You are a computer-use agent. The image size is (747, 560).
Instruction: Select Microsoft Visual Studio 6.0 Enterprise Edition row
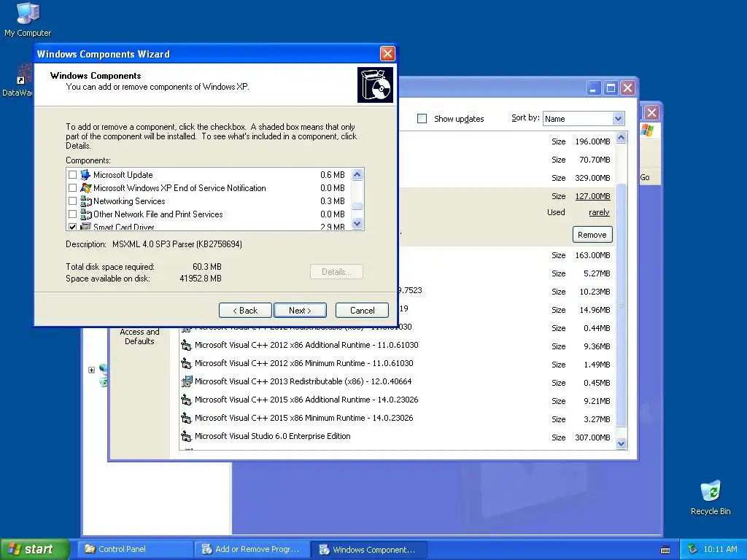(398, 436)
